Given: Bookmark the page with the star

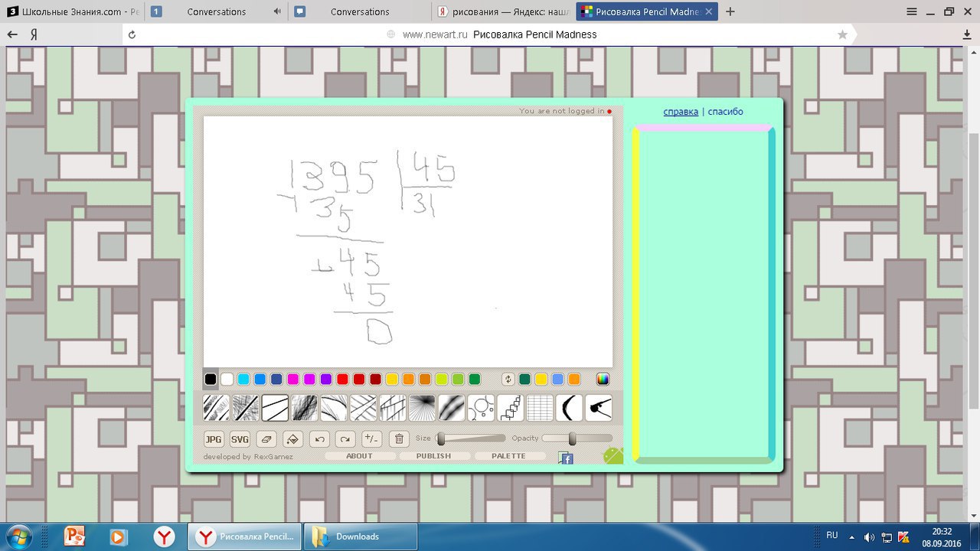Looking at the screenshot, I should 842,34.
